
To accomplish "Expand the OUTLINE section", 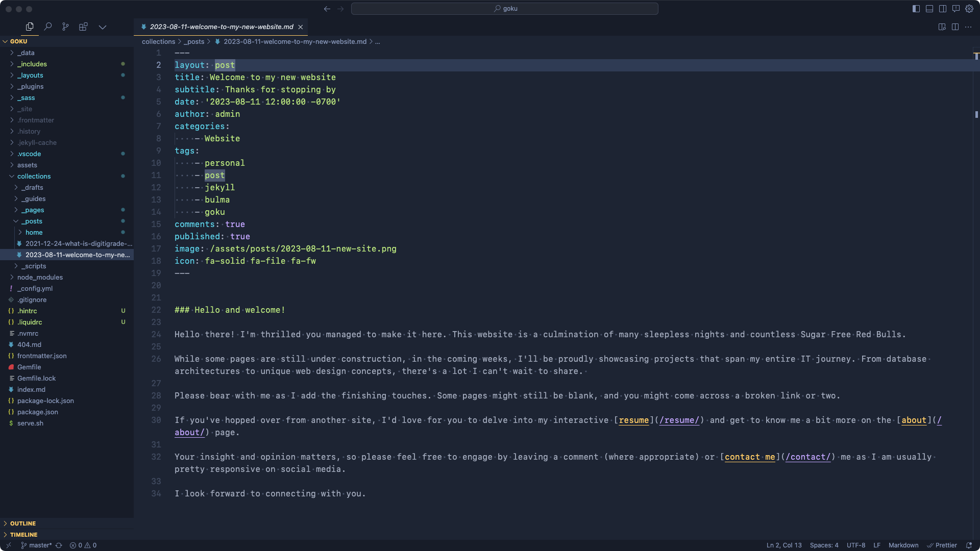I will 23,523.
